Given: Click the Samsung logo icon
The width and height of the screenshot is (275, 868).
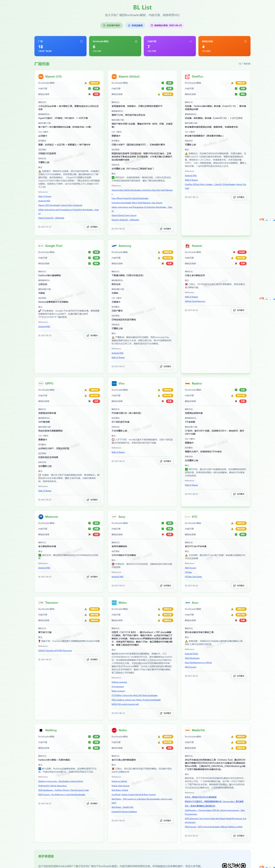Looking at the screenshot, I should tap(114, 246).
